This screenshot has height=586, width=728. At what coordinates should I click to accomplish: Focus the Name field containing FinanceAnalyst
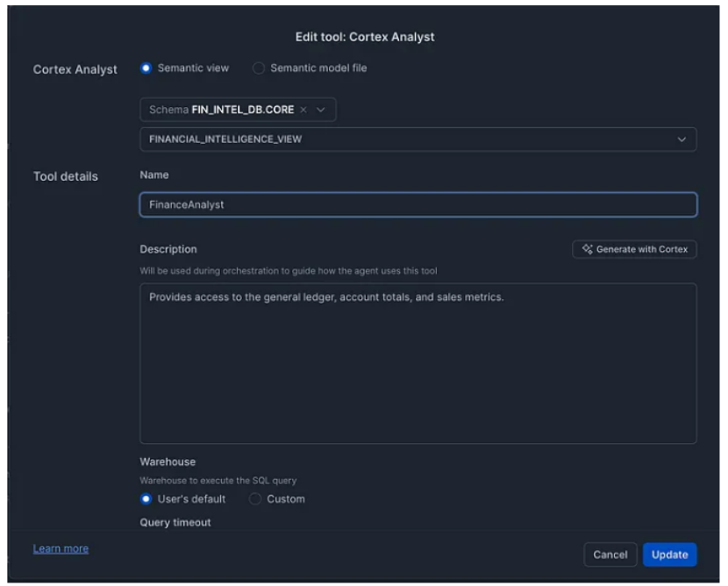[418, 204]
